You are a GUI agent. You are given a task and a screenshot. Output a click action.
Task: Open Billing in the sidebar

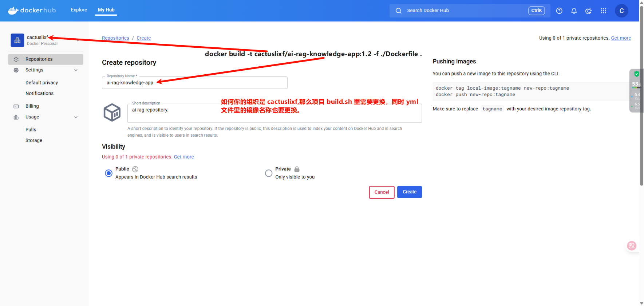[32, 106]
